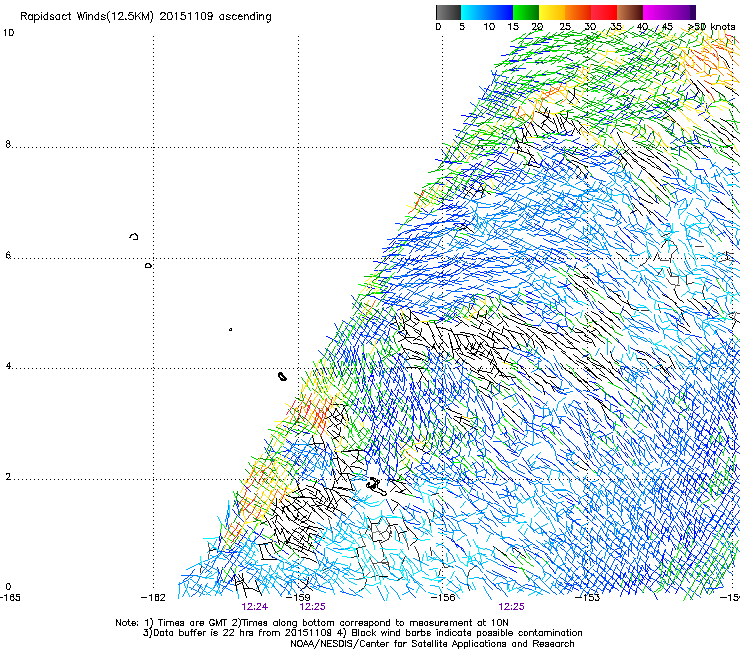This screenshot has width=740, height=650.
Task: Click the brown 35-40 knots legend swatch
Action: [630, 12]
